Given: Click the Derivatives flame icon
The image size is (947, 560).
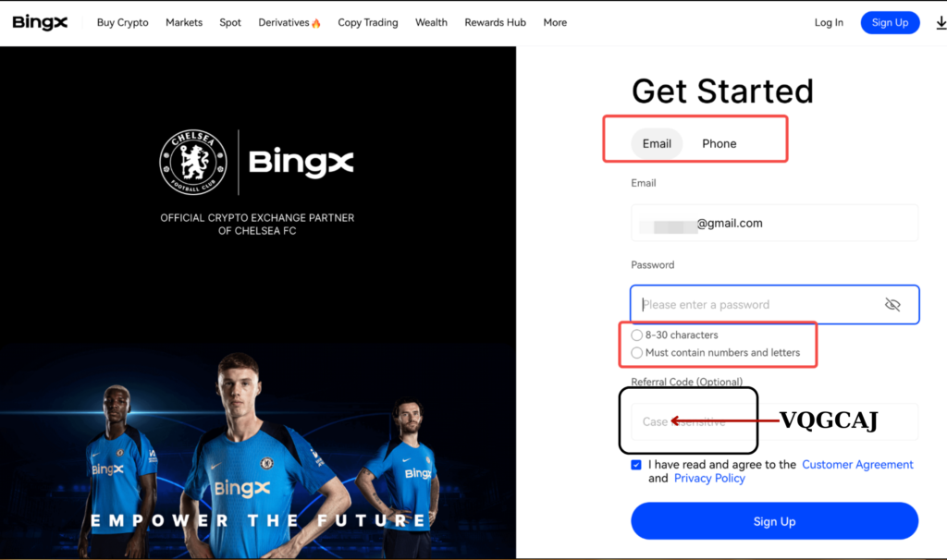Looking at the screenshot, I should coord(316,23).
